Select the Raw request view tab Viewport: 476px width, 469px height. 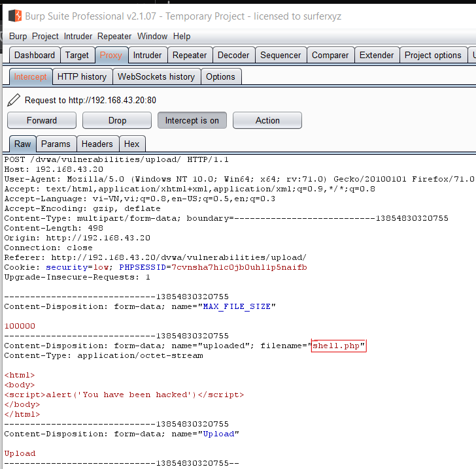[x=22, y=144]
